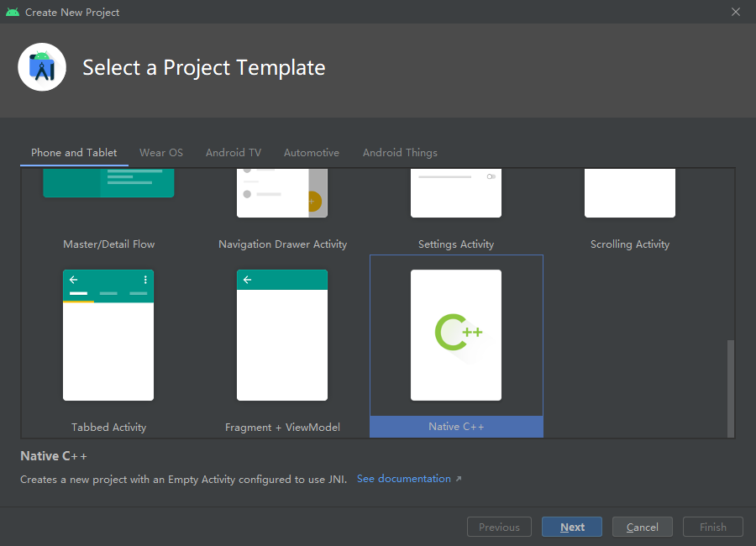Choose the Settings Activity template
The width and height of the screenshot is (756, 546).
click(x=456, y=195)
